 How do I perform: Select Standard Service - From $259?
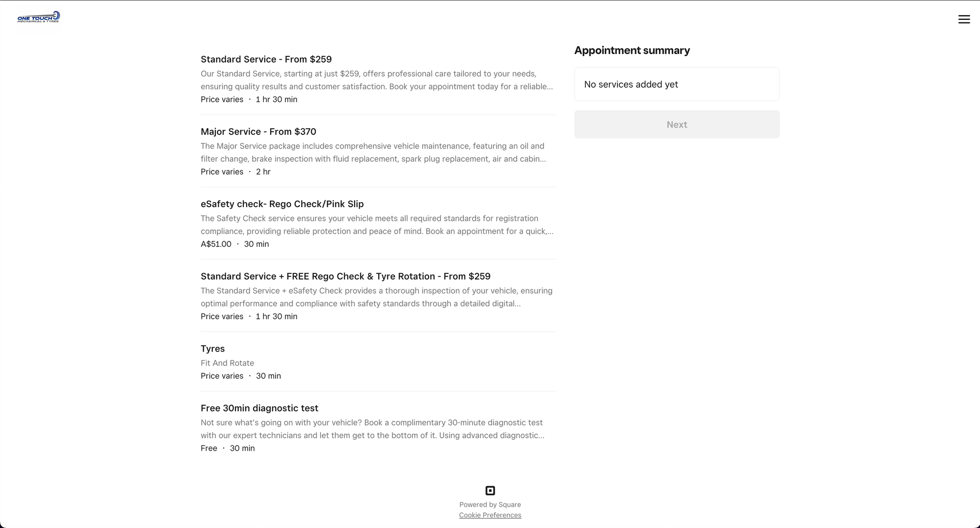(x=266, y=59)
